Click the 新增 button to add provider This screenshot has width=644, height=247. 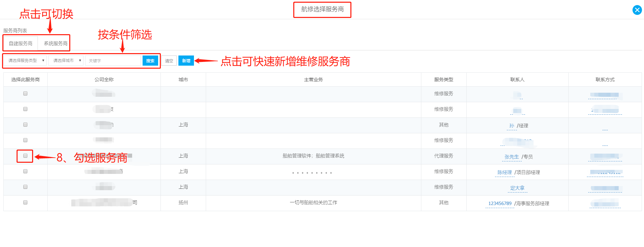186,61
